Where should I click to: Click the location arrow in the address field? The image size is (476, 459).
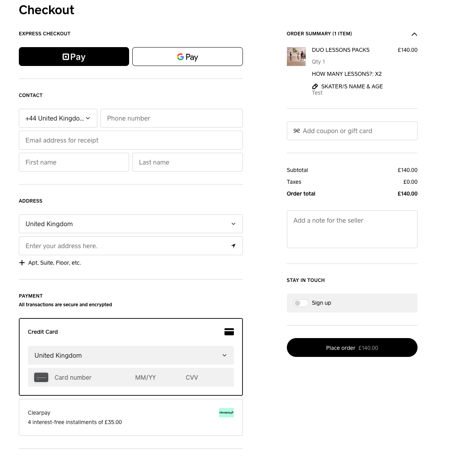coord(233,245)
